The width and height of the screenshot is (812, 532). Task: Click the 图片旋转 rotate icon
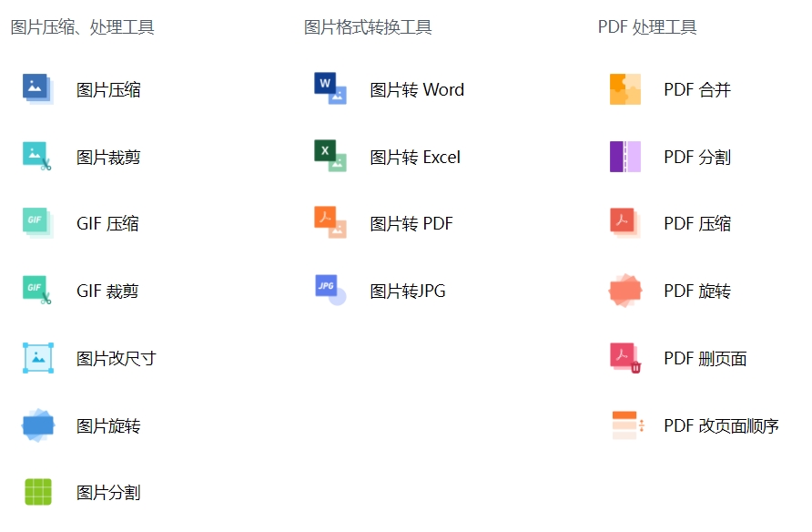(x=37, y=425)
